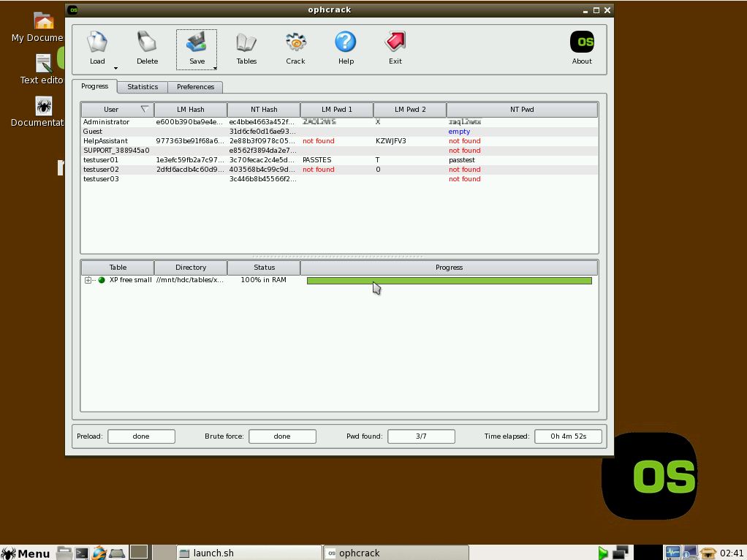
Task: Click the XP free small table name
Action: click(x=131, y=280)
